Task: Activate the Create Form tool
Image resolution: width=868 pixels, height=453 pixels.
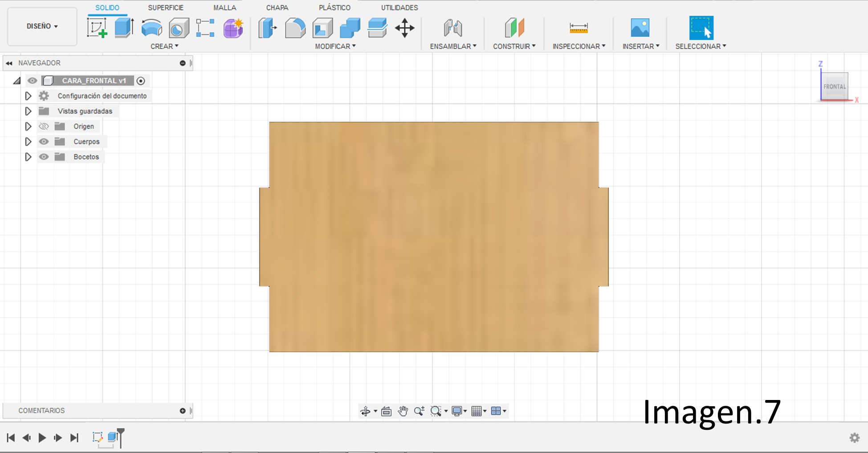Action: pos(232,28)
